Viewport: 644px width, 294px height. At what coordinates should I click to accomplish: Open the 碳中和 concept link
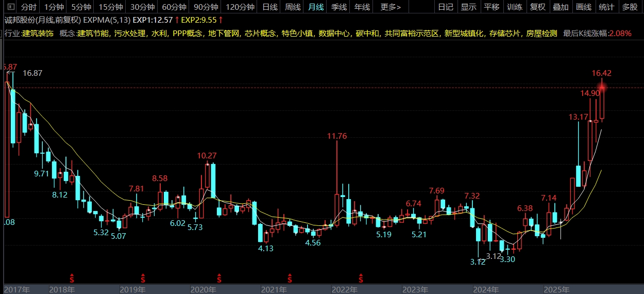pos(367,33)
